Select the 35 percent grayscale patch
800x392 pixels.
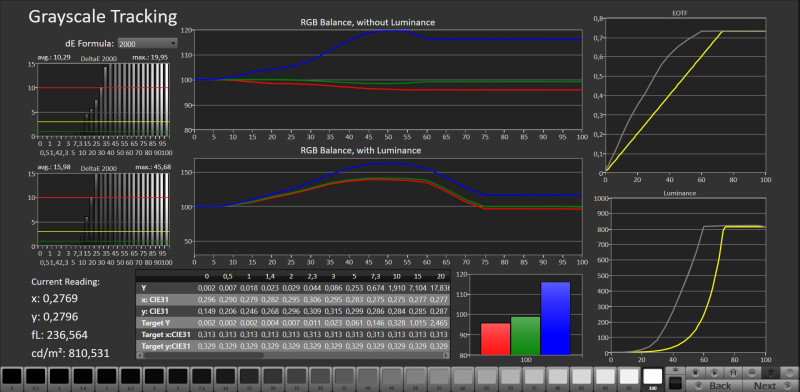(x=344, y=379)
